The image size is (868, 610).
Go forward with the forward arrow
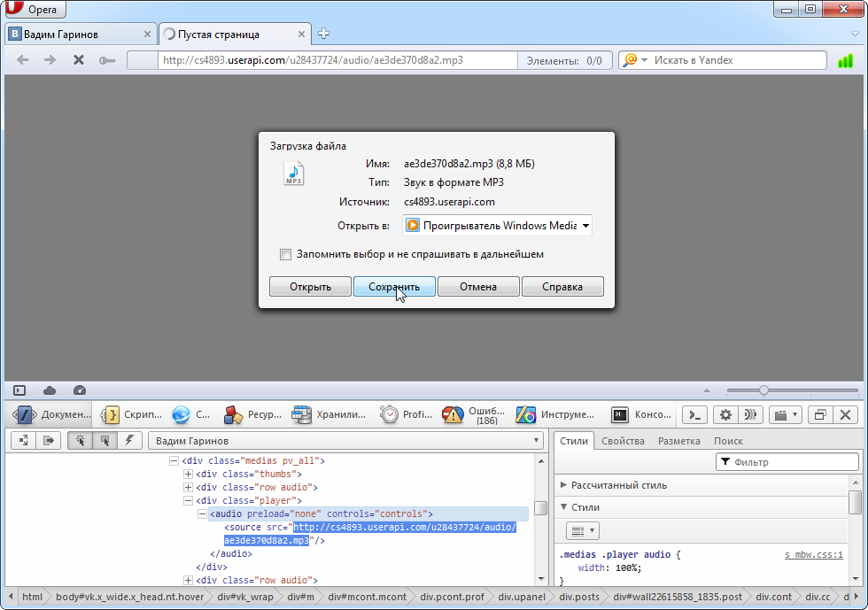point(50,60)
